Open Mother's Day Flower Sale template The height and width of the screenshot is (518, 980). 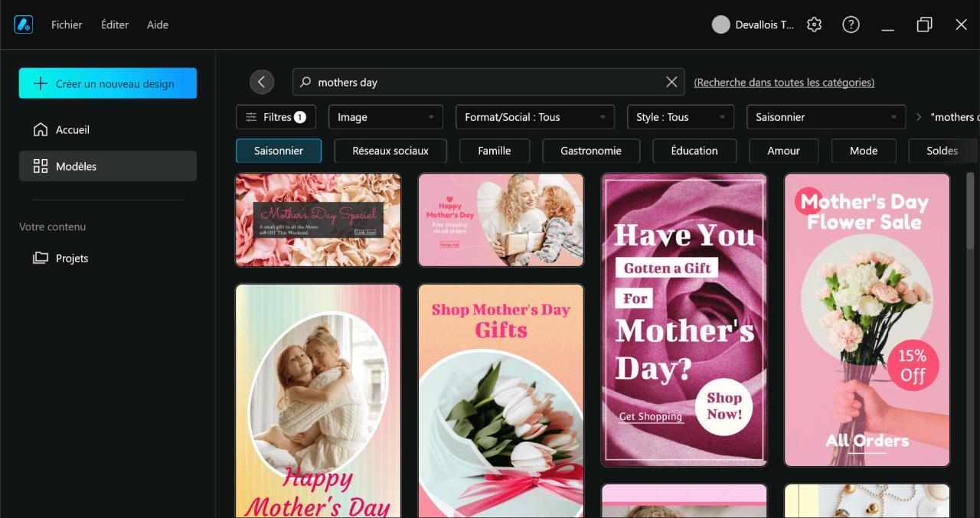coord(867,320)
